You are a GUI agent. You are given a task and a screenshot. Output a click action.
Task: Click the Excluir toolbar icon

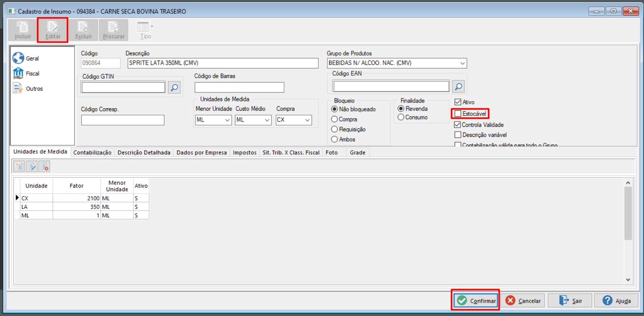[x=83, y=30]
